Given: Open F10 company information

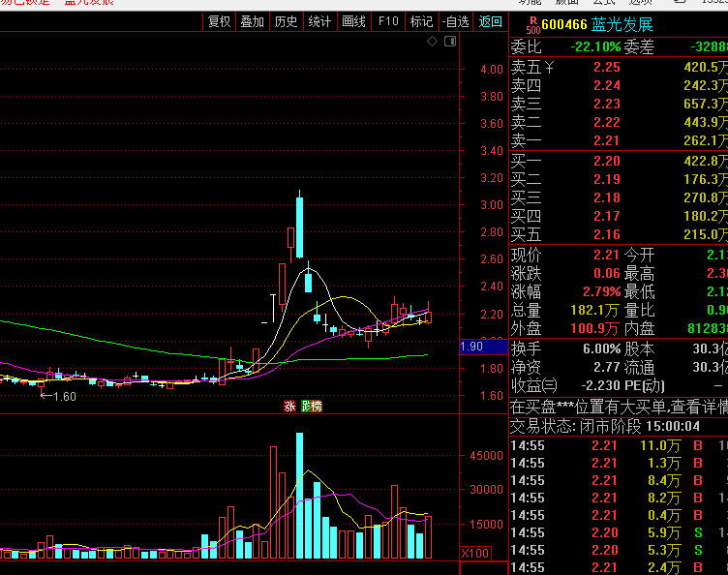Looking at the screenshot, I should 388,21.
